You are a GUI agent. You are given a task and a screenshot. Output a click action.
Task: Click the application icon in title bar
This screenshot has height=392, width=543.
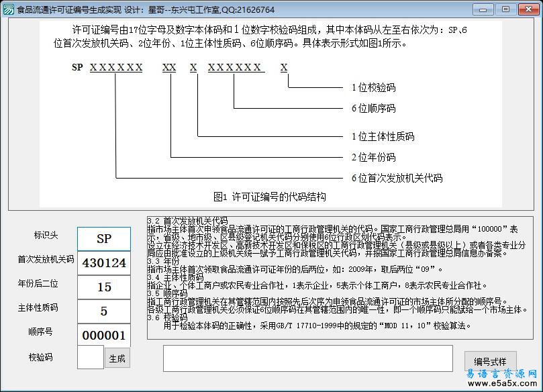click(8, 9)
